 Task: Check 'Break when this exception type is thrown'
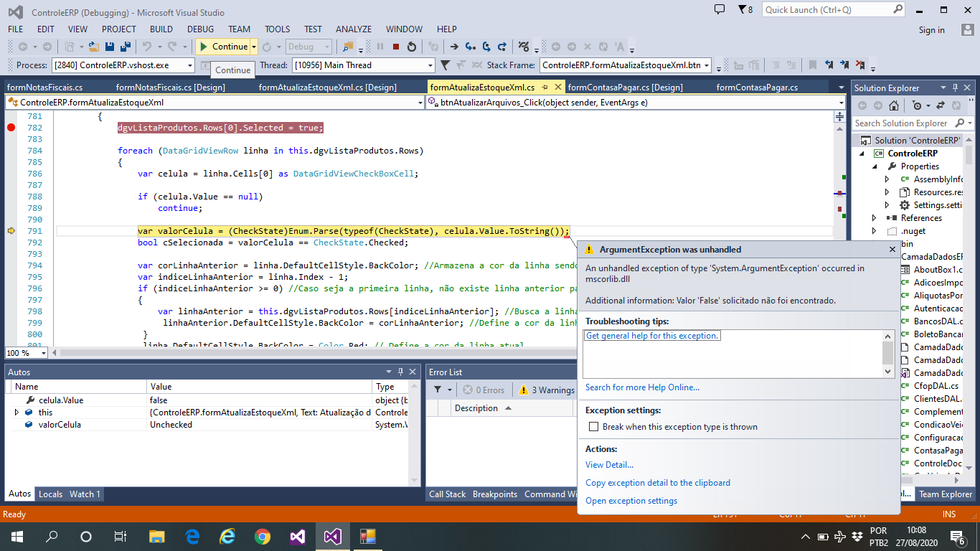point(593,427)
